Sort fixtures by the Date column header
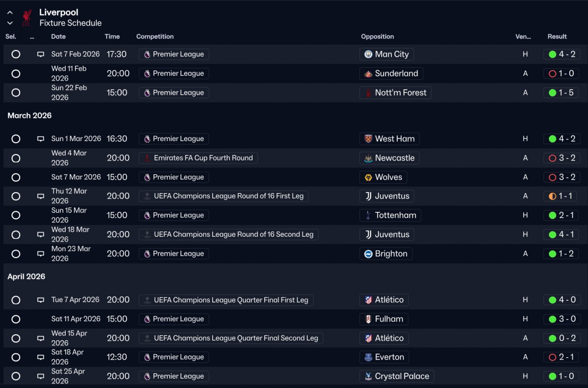 [x=58, y=37]
